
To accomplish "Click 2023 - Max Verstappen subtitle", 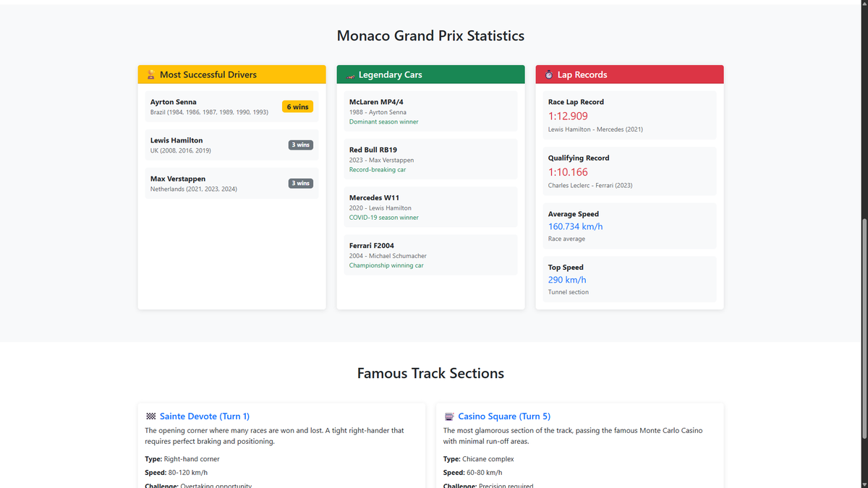I will pyautogui.click(x=382, y=160).
